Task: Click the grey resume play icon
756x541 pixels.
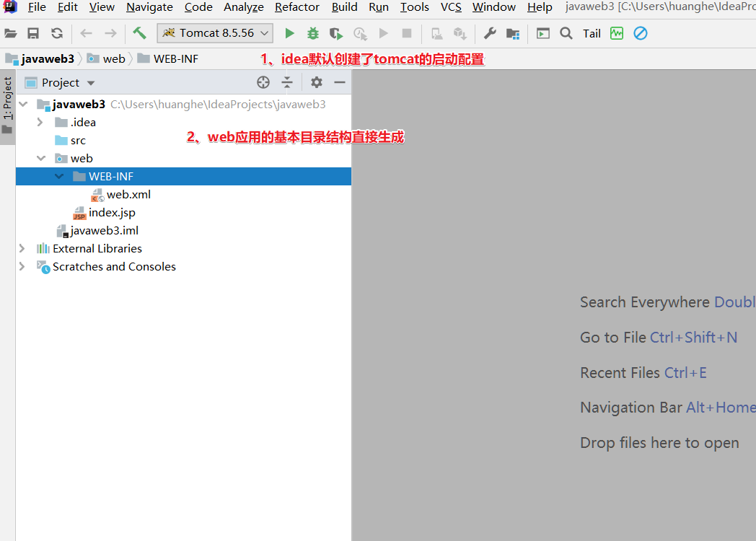Action: pyautogui.click(x=383, y=33)
